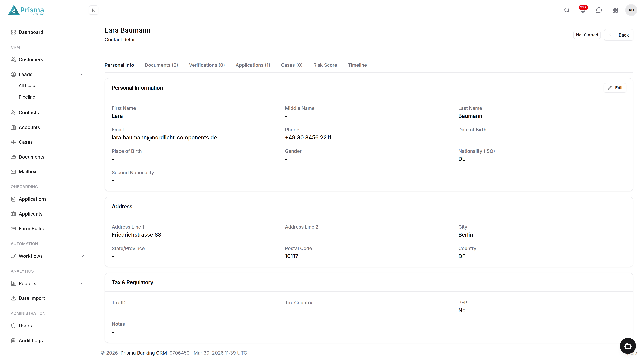Switch to the Cases (0) tab
The width and height of the screenshot is (644, 362).
(x=291, y=65)
